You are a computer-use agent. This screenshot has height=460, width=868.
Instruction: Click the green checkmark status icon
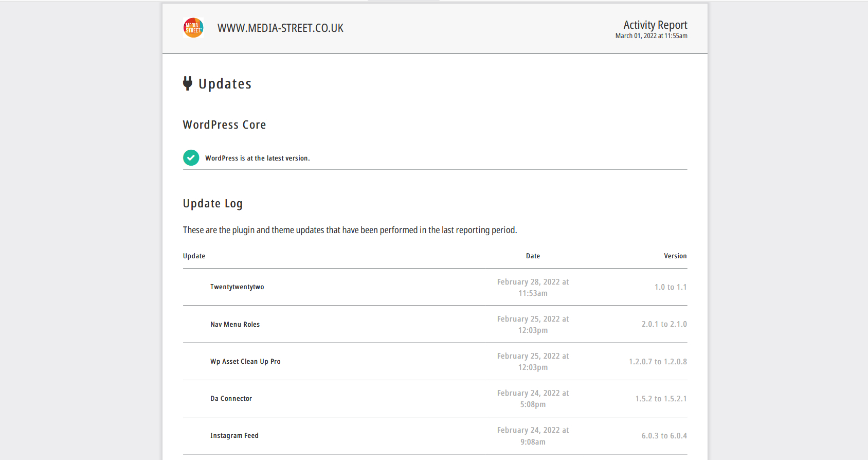click(x=191, y=158)
